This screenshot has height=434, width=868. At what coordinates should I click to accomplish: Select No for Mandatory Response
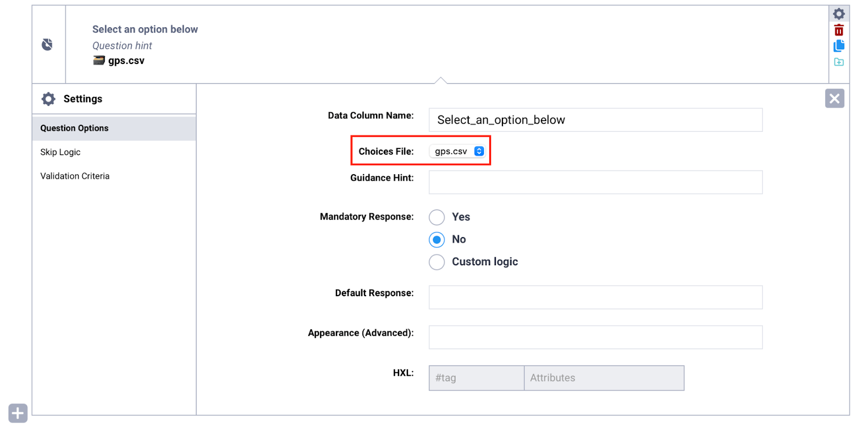(x=437, y=239)
